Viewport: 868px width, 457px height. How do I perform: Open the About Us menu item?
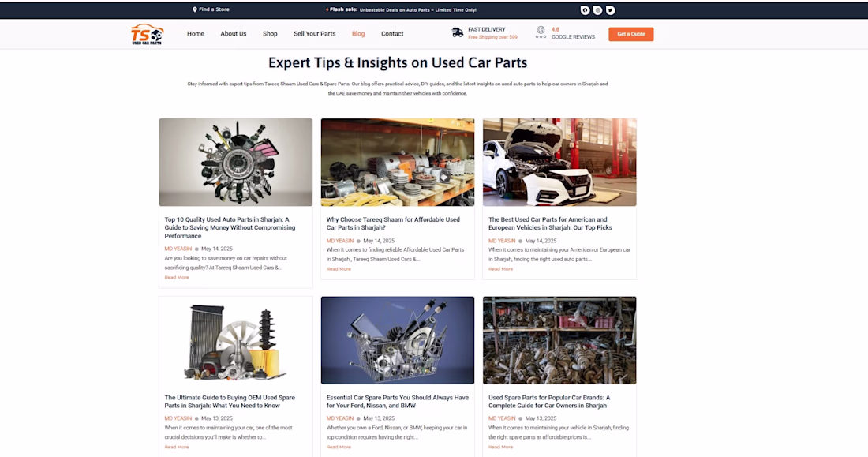coord(233,34)
